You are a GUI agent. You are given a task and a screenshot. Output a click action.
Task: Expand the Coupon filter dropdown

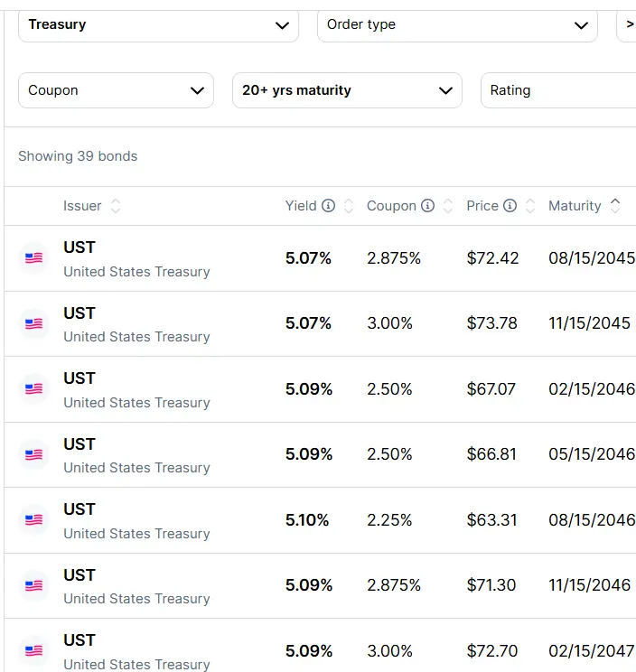pyautogui.click(x=116, y=90)
